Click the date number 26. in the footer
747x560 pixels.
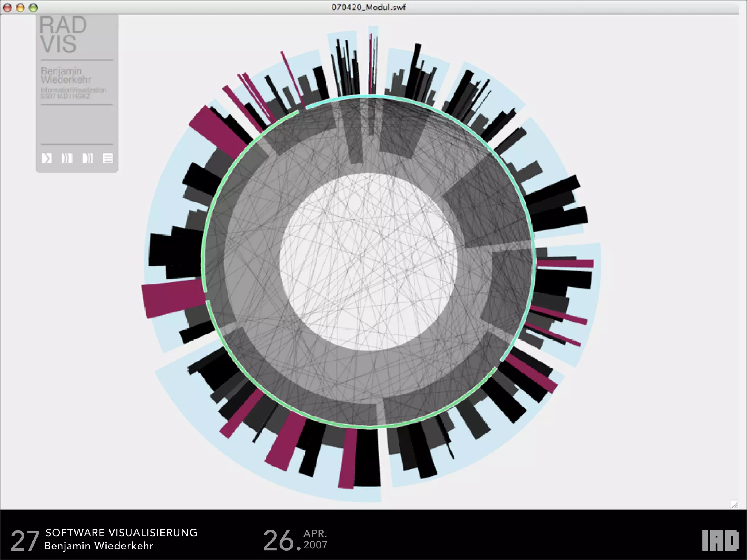pos(282,540)
